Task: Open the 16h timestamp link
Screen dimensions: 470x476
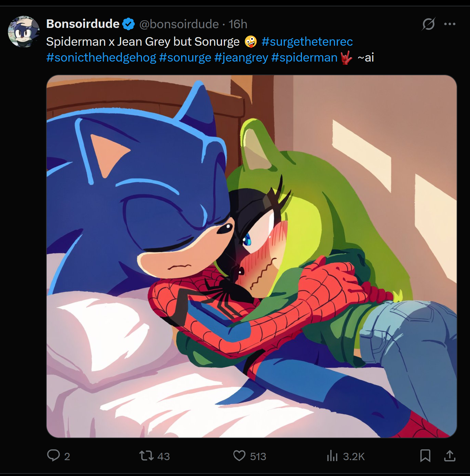Action: point(238,24)
